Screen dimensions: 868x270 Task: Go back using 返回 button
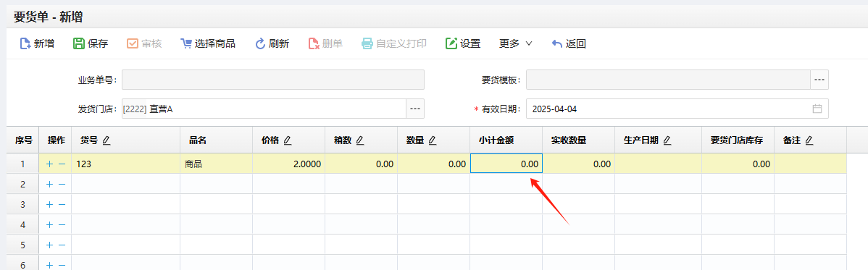(569, 43)
